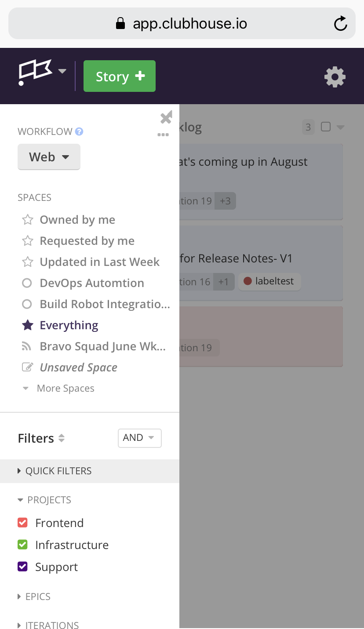Expand the Quick Filters section
Viewport: 364px width, 629px height.
tap(55, 471)
